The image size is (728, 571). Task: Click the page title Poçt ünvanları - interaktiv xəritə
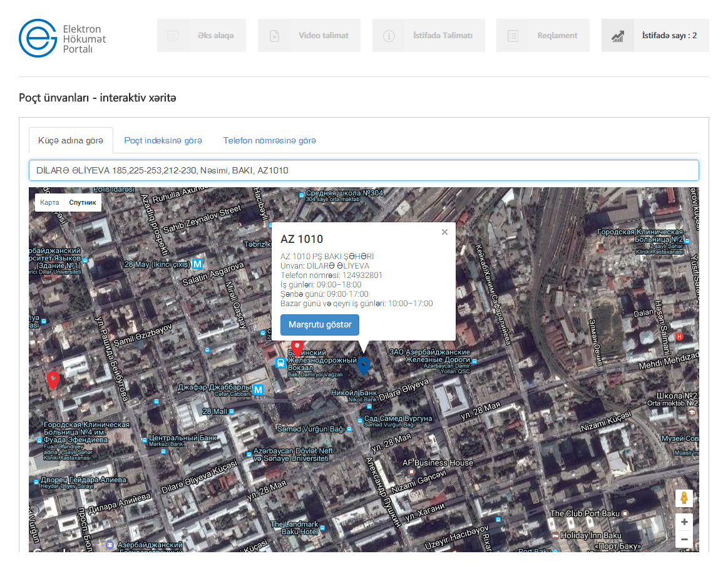98,98
